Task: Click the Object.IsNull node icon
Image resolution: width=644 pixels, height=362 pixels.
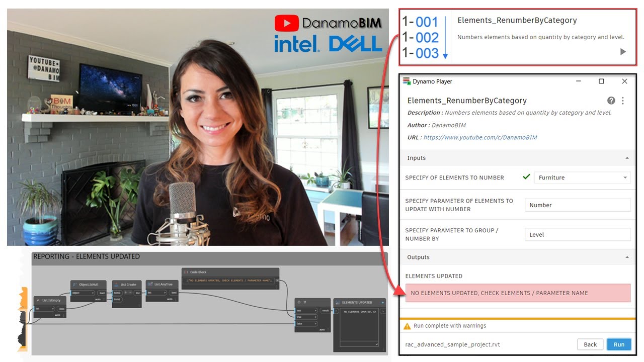Action: [74, 285]
